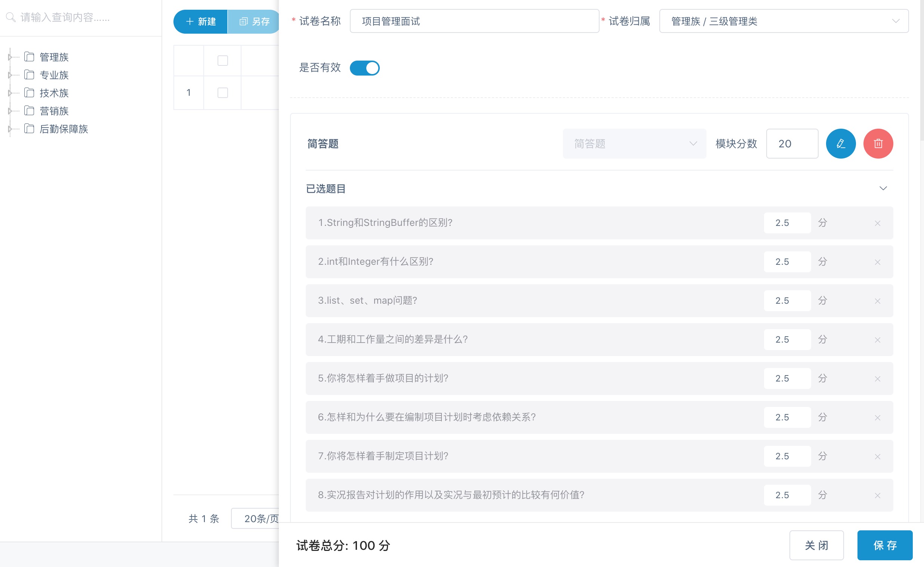The width and height of the screenshot is (924, 567).
Task: Open the 试卷归属 dropdown
Action: point(783,21)
